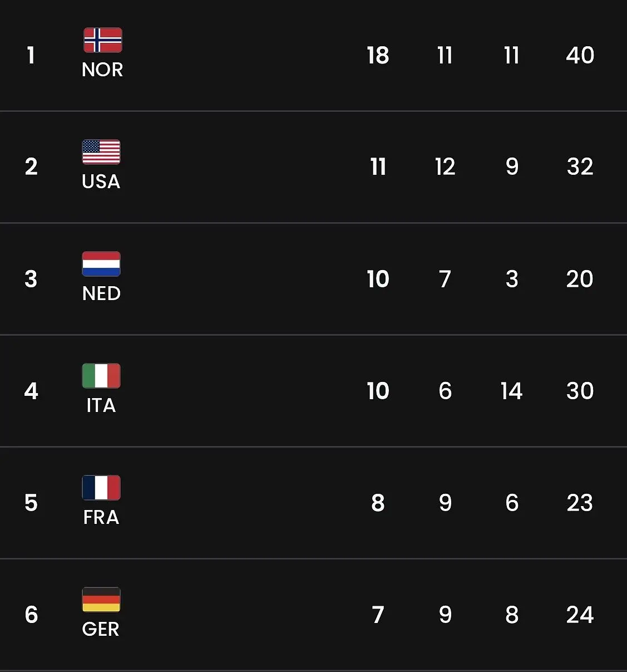Select USA's silver count of 12
This screenshot has width=627, height=672.
(x=445, y=166)
